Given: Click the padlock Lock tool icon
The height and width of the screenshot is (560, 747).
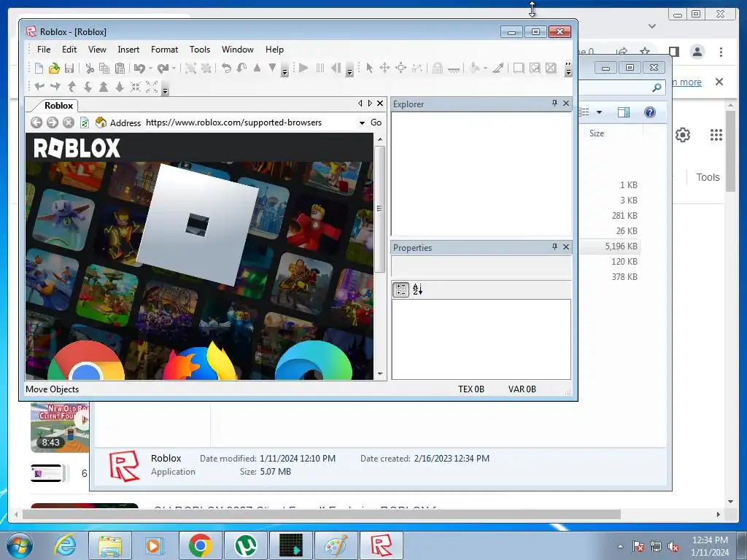Looking at the screenshot, I should 438,68.
